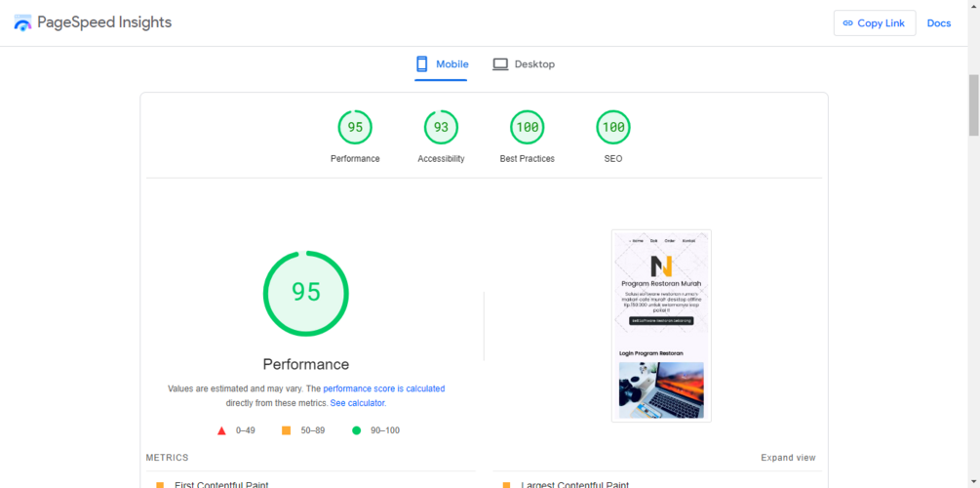The image size is (980, 488).
Task: Click the green circle 90–100 legend icon
Action: (356, 430)
